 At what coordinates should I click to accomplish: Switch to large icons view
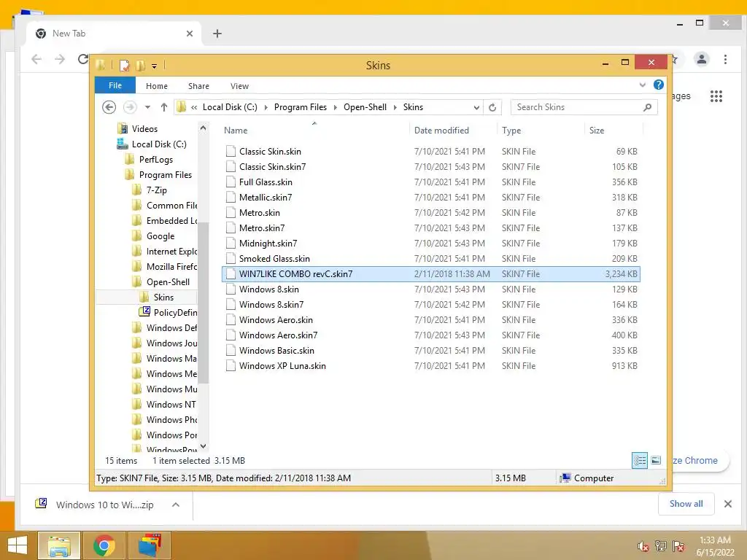[656, 460]
